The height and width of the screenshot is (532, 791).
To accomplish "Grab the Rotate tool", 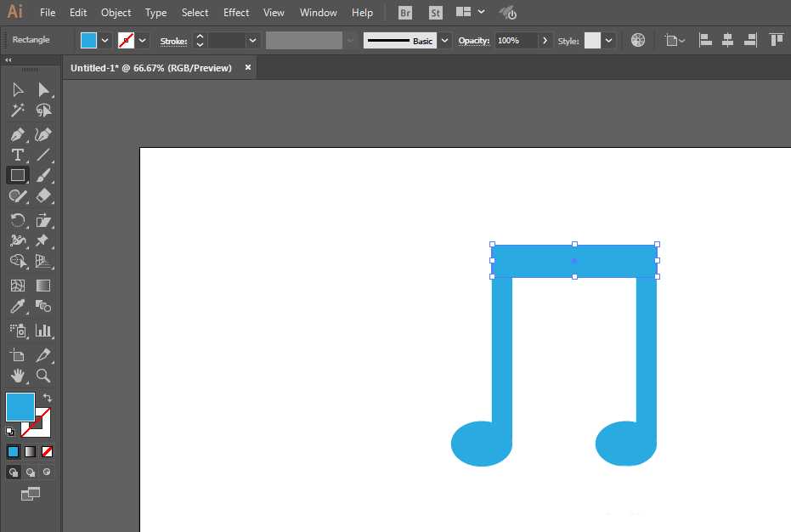I will pyautogui.click(x=17, y=219).
